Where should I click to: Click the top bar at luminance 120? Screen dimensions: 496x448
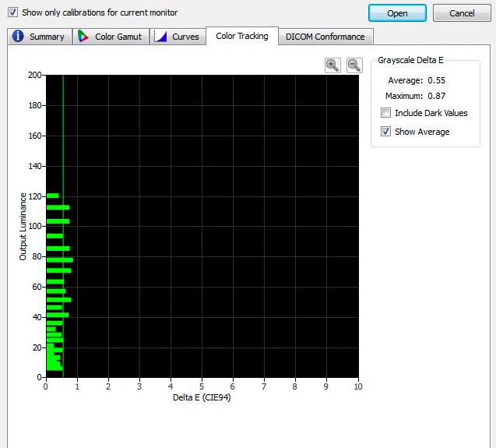[52, 196]
